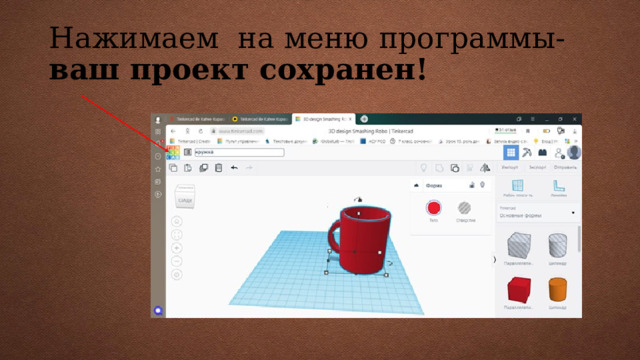The height and width of the screenshot is (360, 640).
Task: Click the sidebar history clock icon
Action: (158, 156)
